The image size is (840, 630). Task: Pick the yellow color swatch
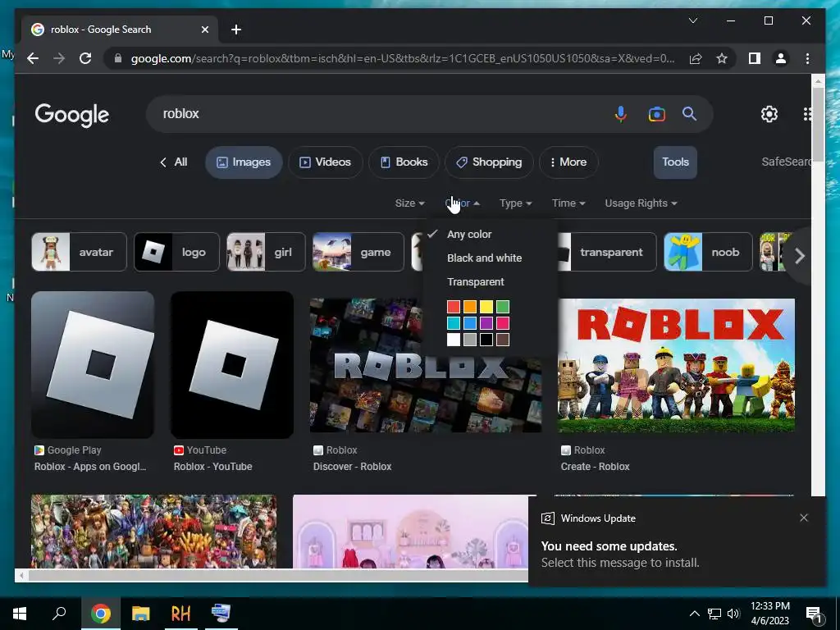(486, 307)
